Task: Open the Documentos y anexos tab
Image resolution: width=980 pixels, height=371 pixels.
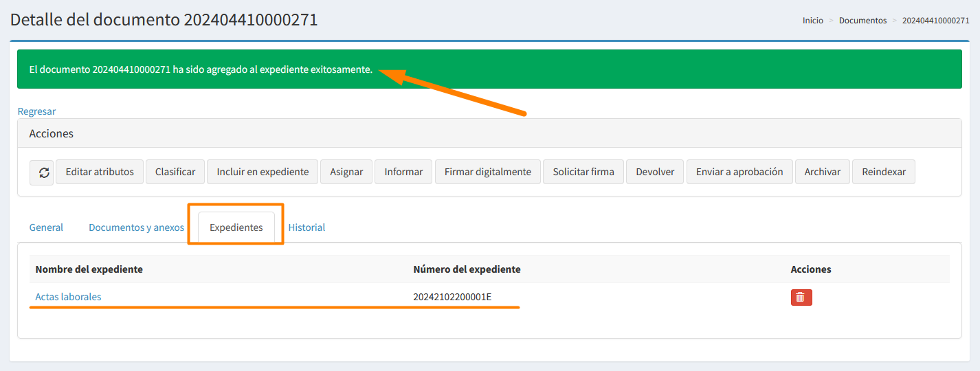Action: 136,227
